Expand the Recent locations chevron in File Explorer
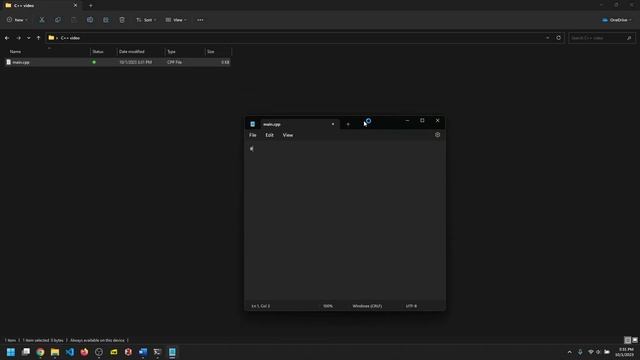 point(29,38)
